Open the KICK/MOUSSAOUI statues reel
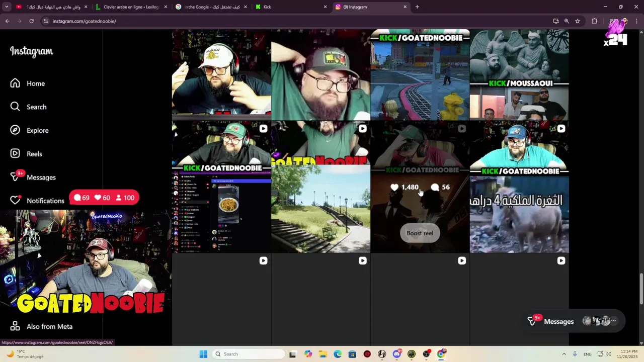 click(519, 75)
